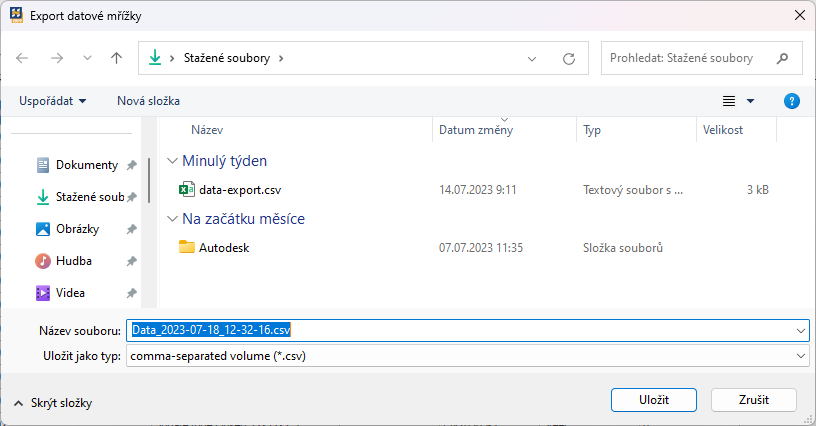Viewport: 816px width, 426px height.
Task: Open recent locations dropdown arrow
Action: (87, 58)
